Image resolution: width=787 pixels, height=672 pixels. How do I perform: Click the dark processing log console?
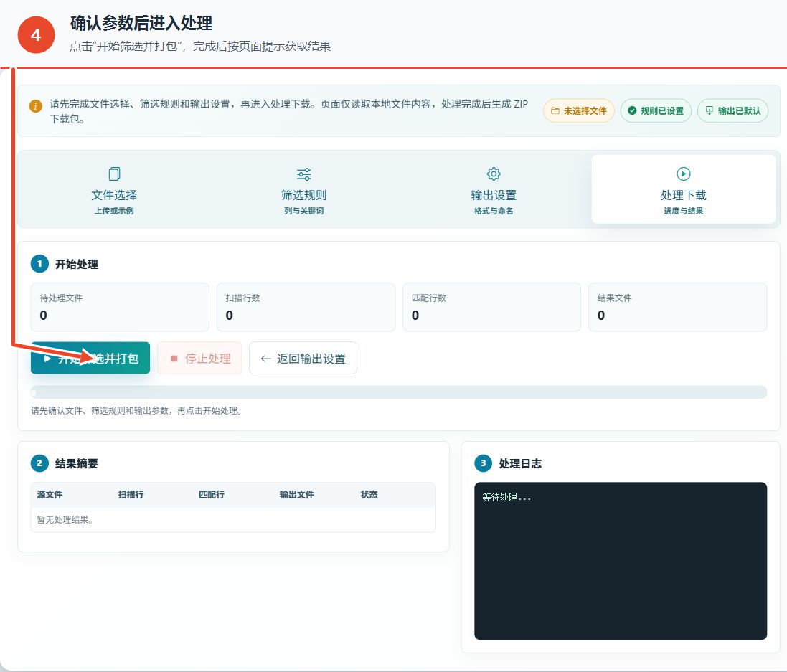click(621, 561)
